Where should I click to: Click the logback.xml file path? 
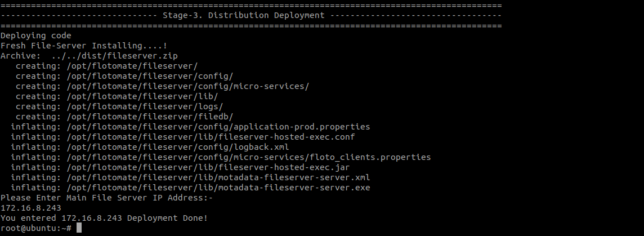coord(178,147)
